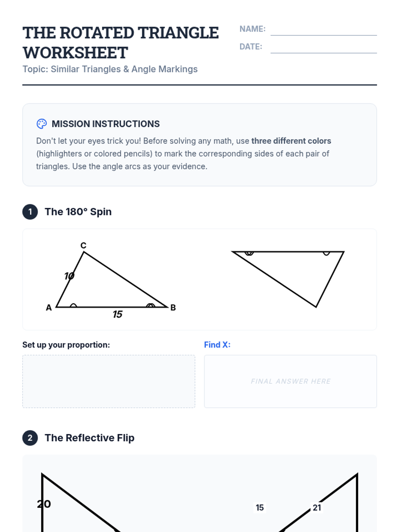Click the double arc on the rotated triangle
Screen dimensions: 399x532
(x=249, y=253)
